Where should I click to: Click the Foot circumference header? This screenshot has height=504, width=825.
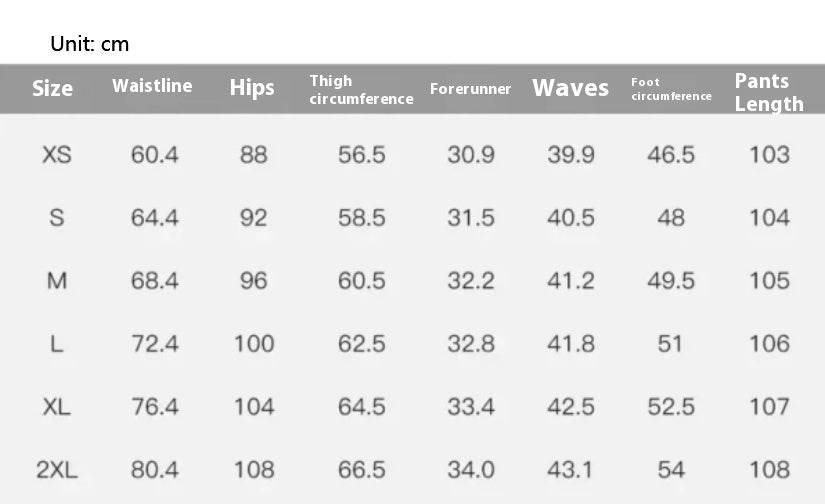671,89
